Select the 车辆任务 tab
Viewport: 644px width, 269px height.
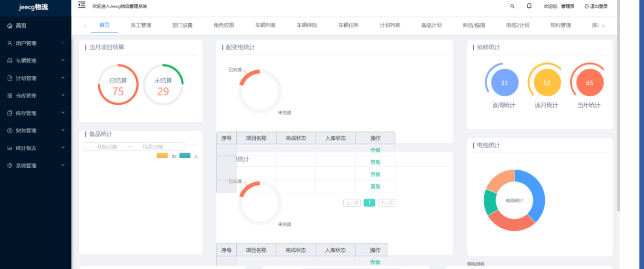tap(348, 25)
